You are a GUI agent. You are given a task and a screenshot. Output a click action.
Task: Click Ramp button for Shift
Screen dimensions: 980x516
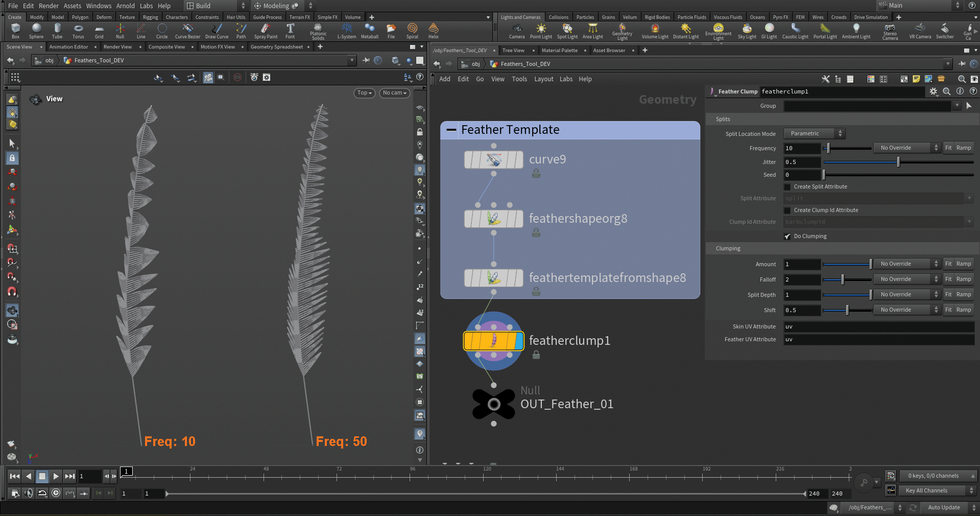[964, 310]
